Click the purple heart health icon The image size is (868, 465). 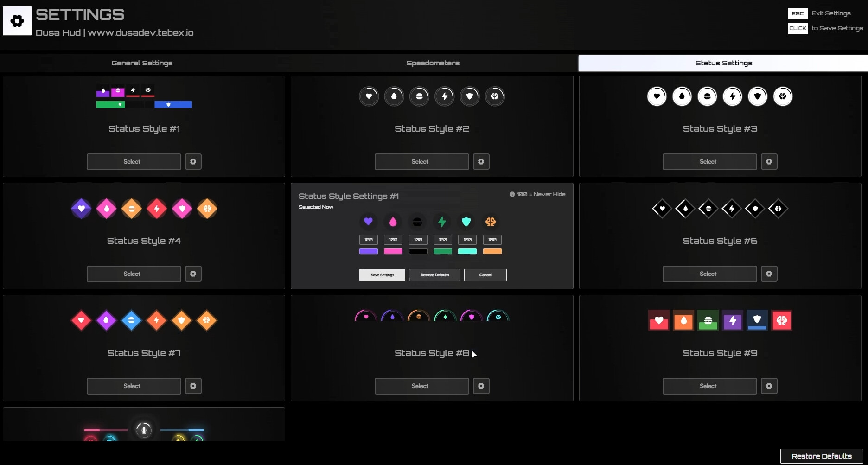point(368,222)
